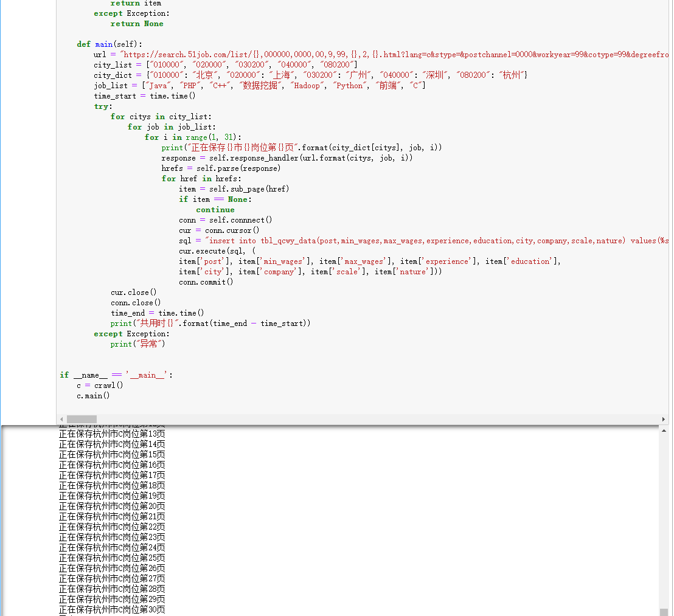Image resolution: width=674 pixels, height=616 pixels.
Task: Click the 'hrefs = self.parse(response)' line
Action: 221,168
